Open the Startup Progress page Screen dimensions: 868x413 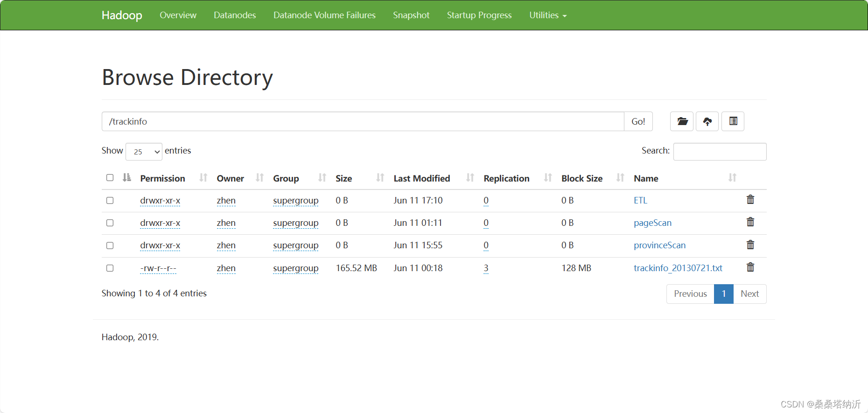coord(479,15)
